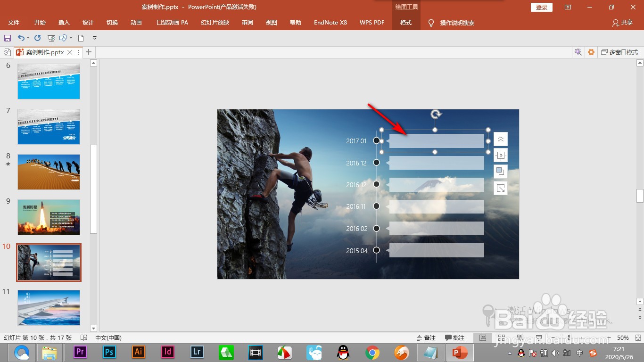This screenshot has height=362, width=644.
Task: Select slide 9 rocket thumbnail
Action: coord(49,217)
